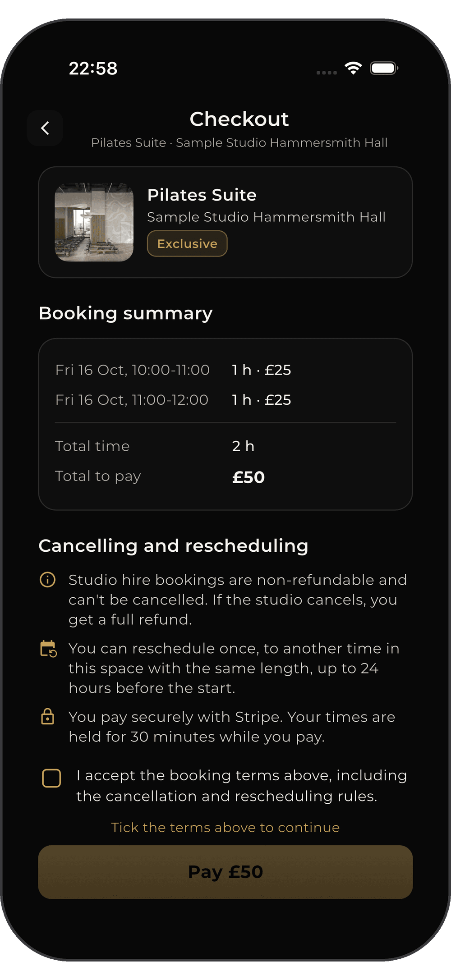Viewport: 451px width, 980px height.
Task: Tap the calendar reschedule icon
Action: click(48, 649)
